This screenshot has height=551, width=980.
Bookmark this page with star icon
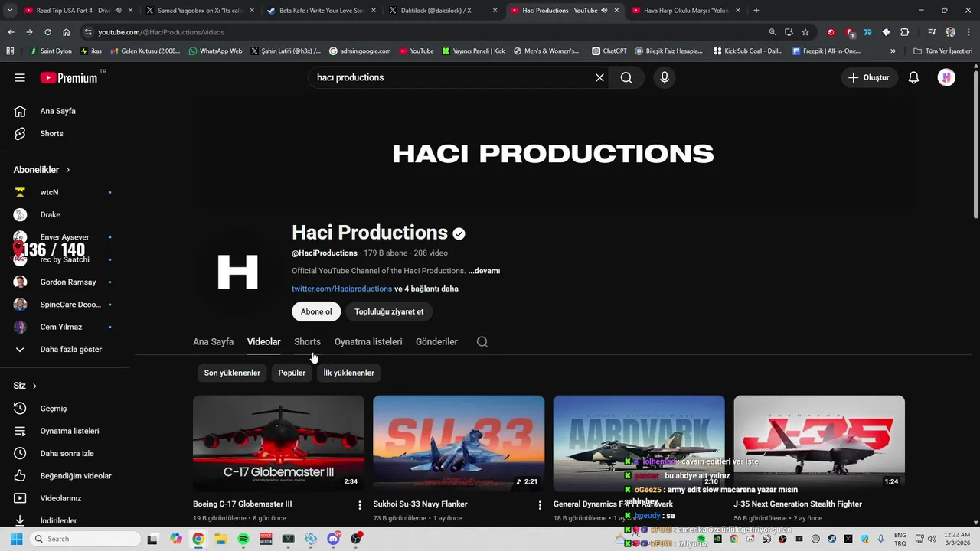[x=805, y=32]
